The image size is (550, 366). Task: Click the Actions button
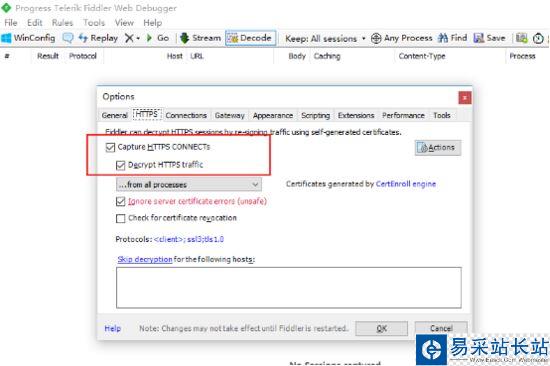coord(438,148)
